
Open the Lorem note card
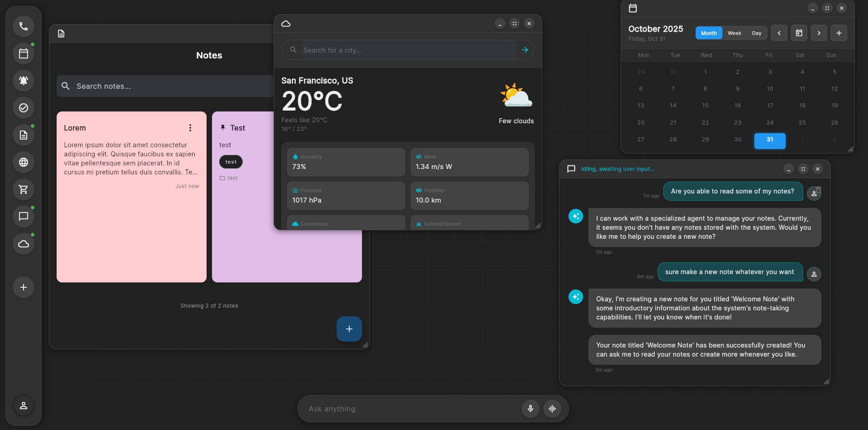click(131, 197)
